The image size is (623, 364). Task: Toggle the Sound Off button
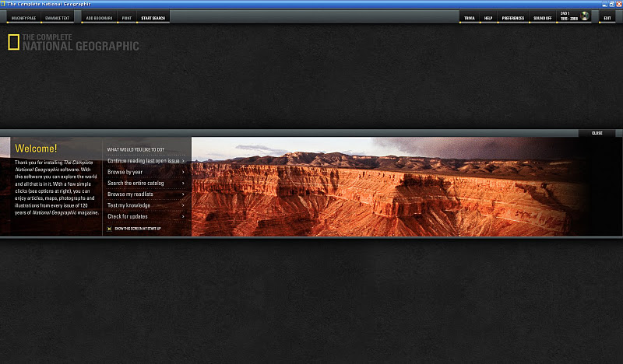pos(543,17)
